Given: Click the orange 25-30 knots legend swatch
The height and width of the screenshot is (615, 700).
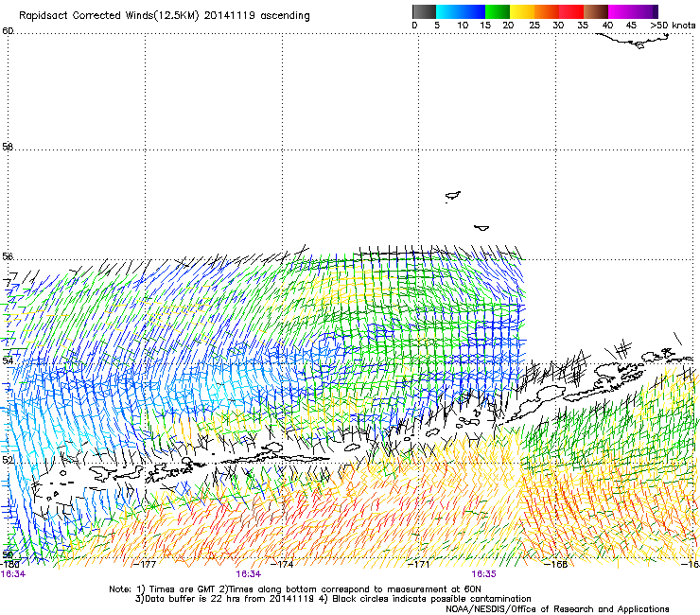Looking at the screenshot, I should point(547,11).
